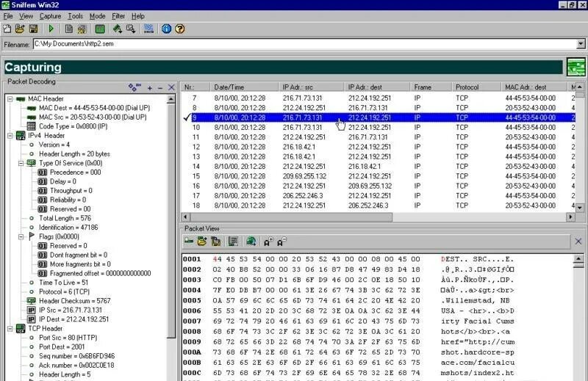Click the IP Adr.: dest column header
The height and width of the screenshot is (381, 588).
[377, 87]
